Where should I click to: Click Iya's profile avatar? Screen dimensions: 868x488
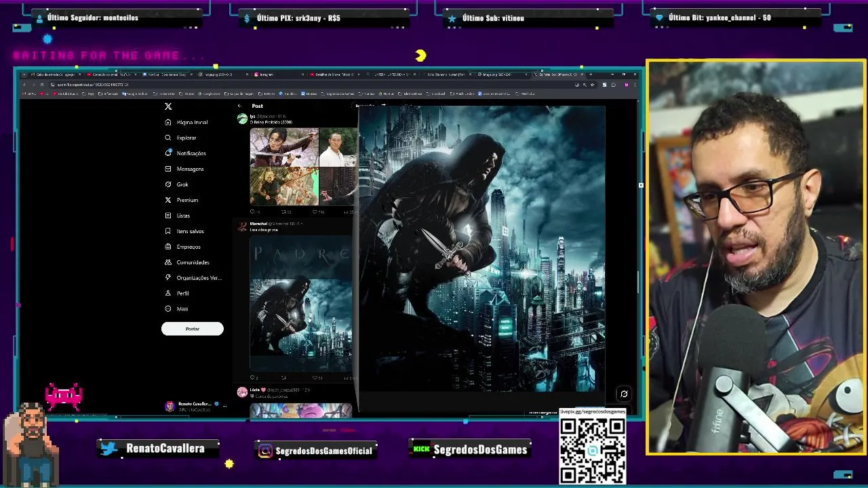coord(242,119)
